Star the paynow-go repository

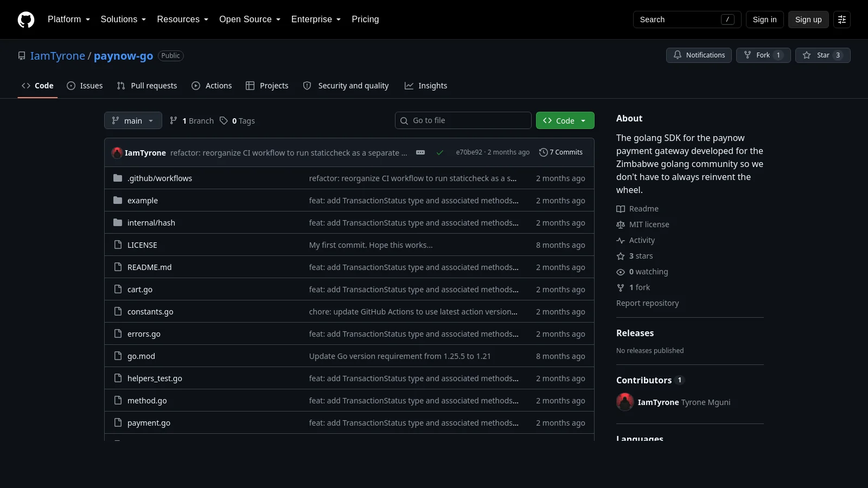pyautogui.click(x=822, y=55)
